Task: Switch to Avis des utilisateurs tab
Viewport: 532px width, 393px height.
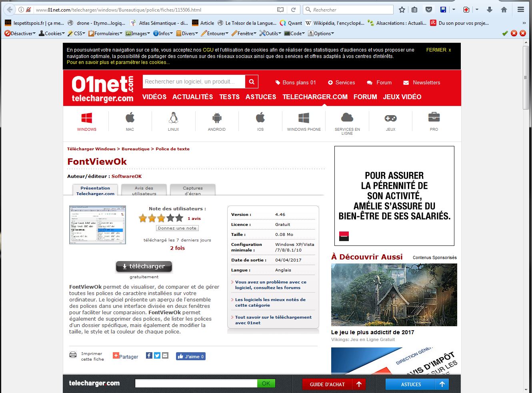Action: [144, 190]
